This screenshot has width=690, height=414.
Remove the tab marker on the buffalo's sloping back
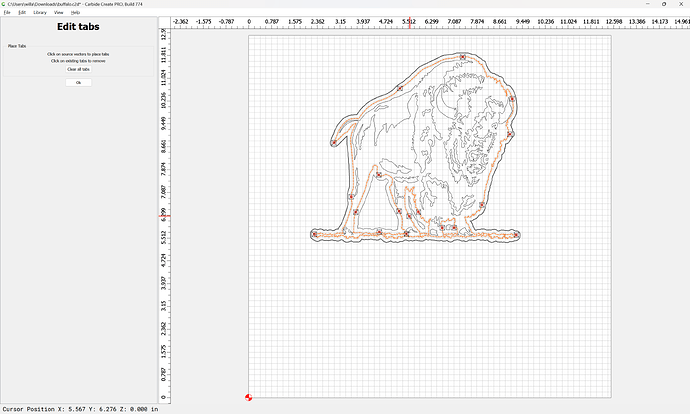pos(400,88)
